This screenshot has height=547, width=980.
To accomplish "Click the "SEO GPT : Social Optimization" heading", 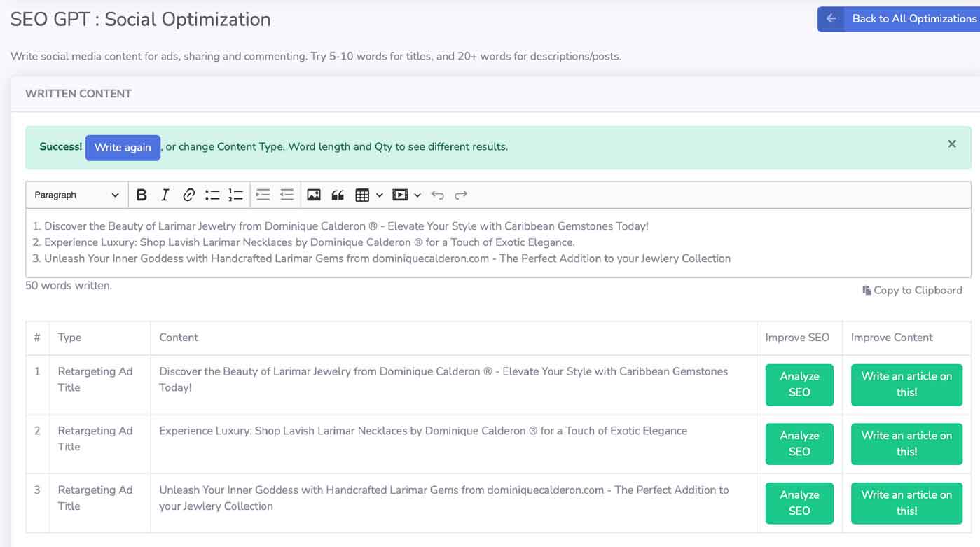I will [141, 19].
